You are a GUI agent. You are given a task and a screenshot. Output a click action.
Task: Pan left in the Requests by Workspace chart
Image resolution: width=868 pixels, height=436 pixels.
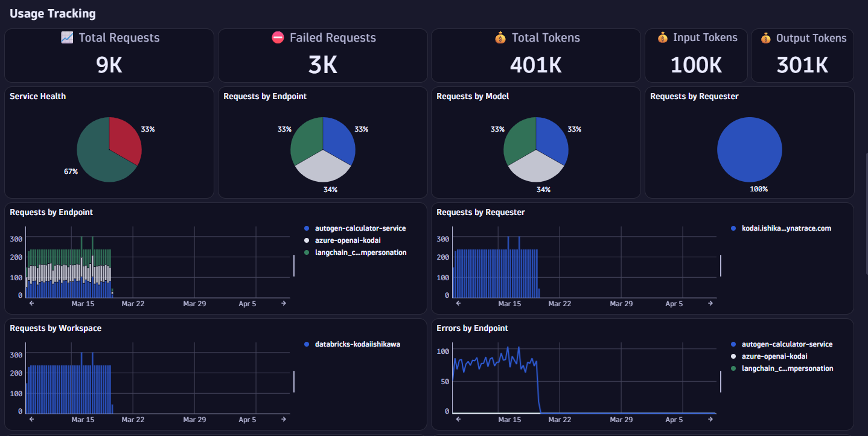tap(31, 419)
